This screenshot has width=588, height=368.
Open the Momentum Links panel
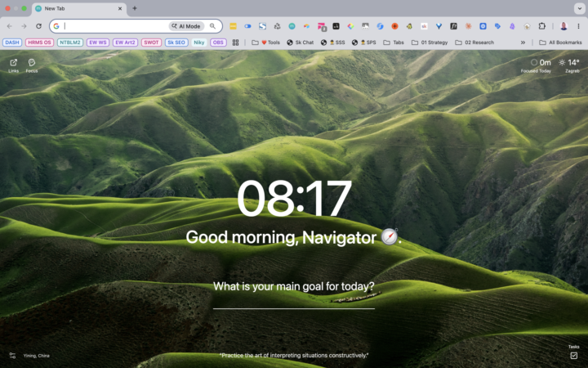pos(14,65)
